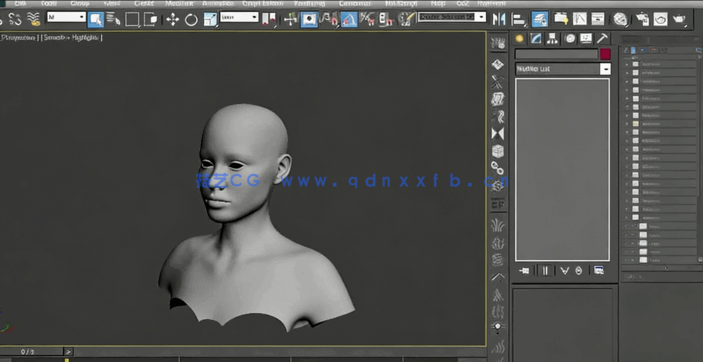Switch to the Modify command panel tab
This screenshot has width=703, height=362.
click(x=536, y=39)
